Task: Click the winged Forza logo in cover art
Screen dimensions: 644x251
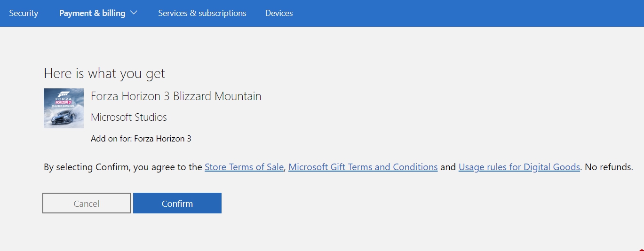Action: [x=63, y=94]
